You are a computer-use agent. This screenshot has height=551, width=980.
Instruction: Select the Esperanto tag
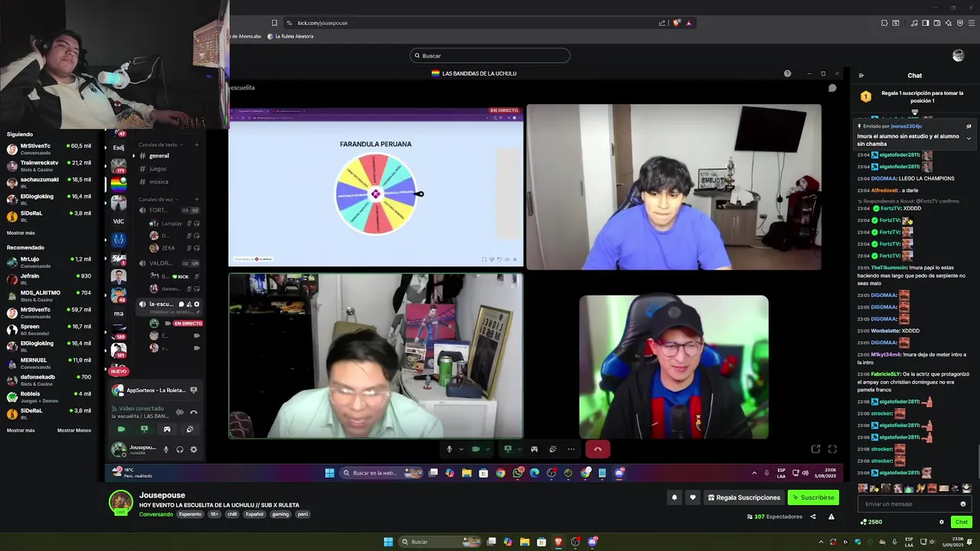(x=191, y=514)
